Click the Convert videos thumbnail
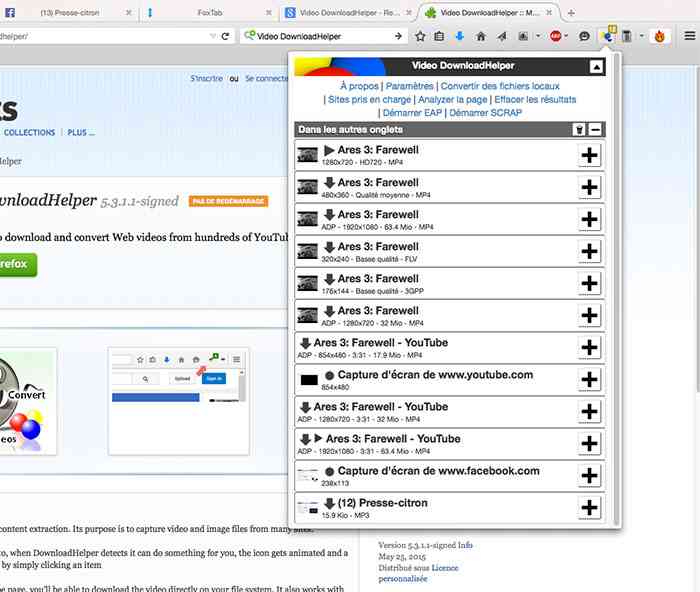This screenshot has width=700, height=592. coord(28,402)
